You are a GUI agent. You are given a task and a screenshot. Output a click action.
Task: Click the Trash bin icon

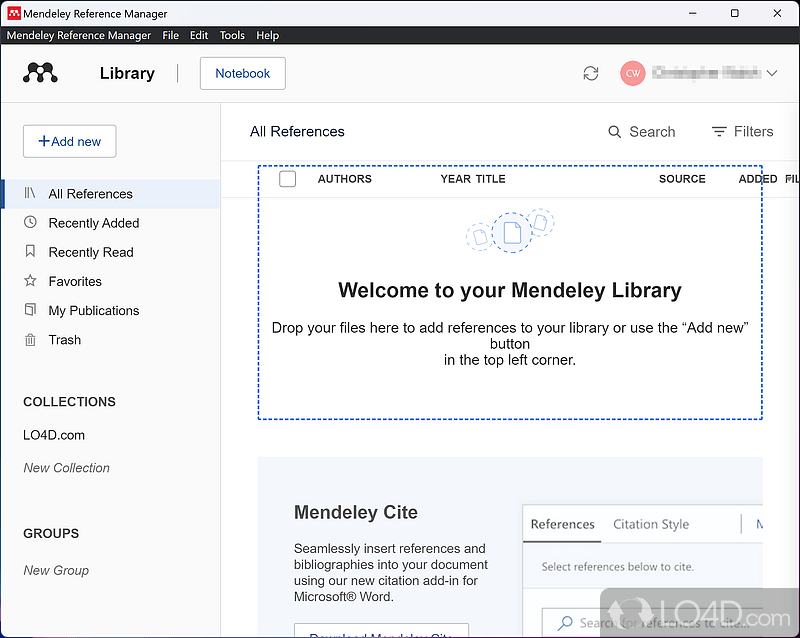[30, 339]
